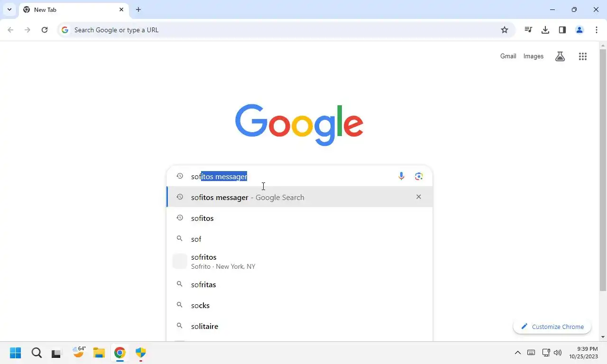This screenshot has height=364, width=607.
Task: Click the Google logo
Action: click(x=299, y=125)
